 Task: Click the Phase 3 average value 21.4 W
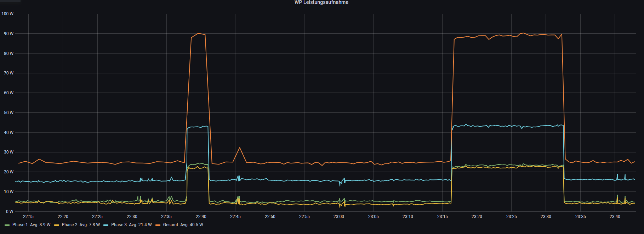pos(140,225)
